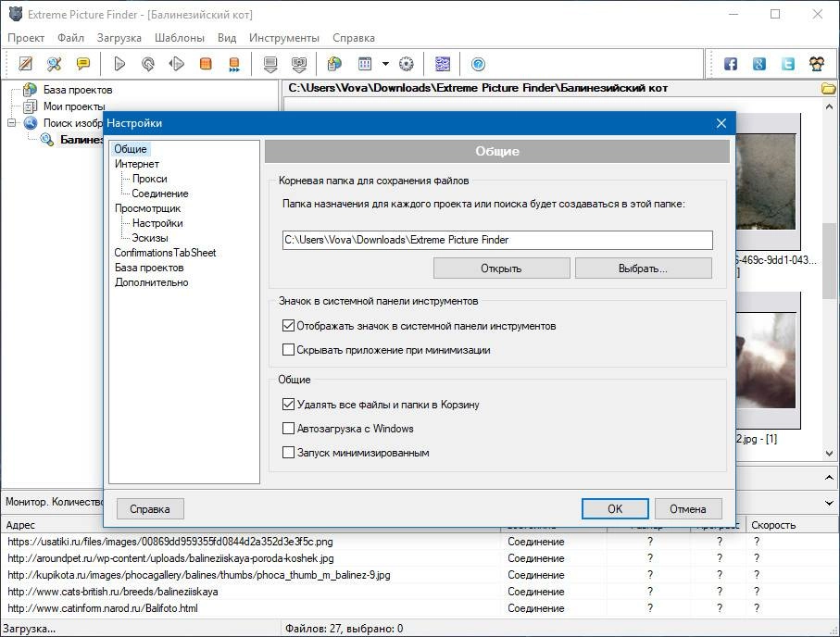Click the «Выбрать...» button
This screenshot has width=840, height=637.
pos(644,269)
